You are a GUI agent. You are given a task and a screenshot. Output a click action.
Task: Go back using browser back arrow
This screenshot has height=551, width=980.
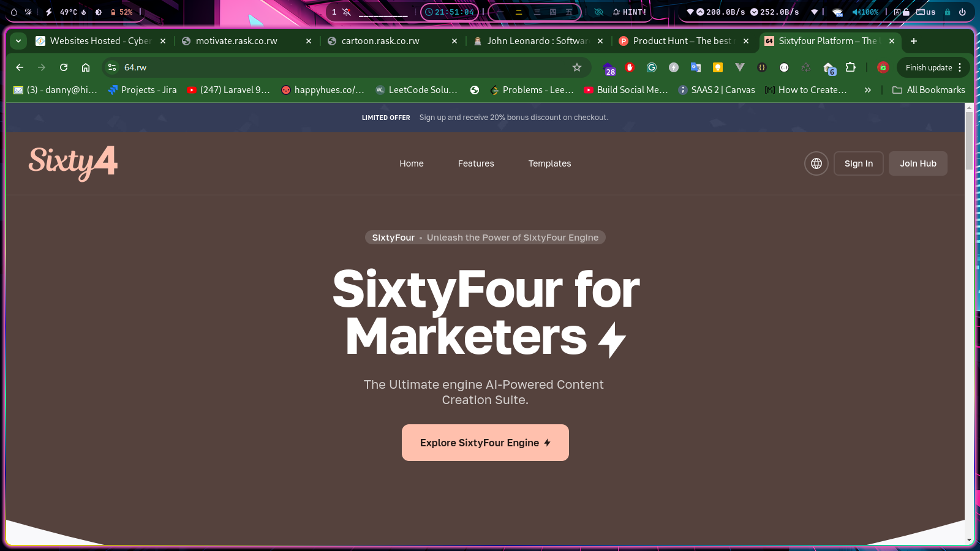pyautogui.click(x=20, y=67)
